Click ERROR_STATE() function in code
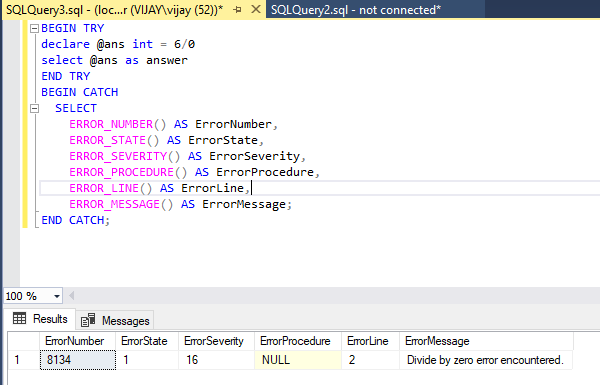Image resolution: width=600 pixels, height=385 pixels. pyautogui.click(x=114, y=140)
